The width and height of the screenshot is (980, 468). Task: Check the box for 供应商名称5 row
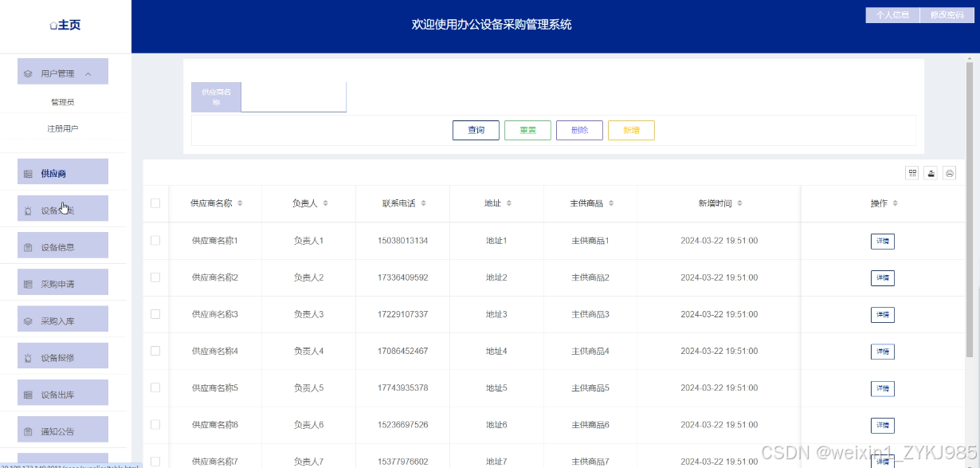pyautogui.click(x=155, y=387)
